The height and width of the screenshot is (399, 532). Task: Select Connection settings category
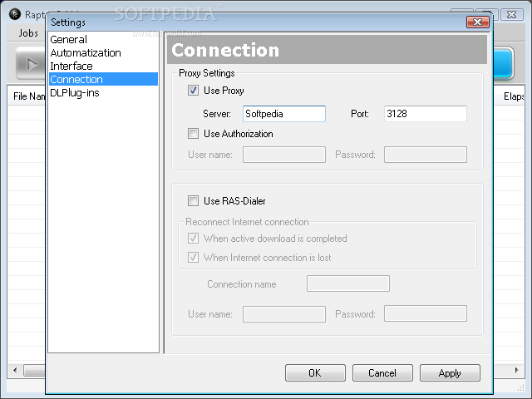[103, 80]
